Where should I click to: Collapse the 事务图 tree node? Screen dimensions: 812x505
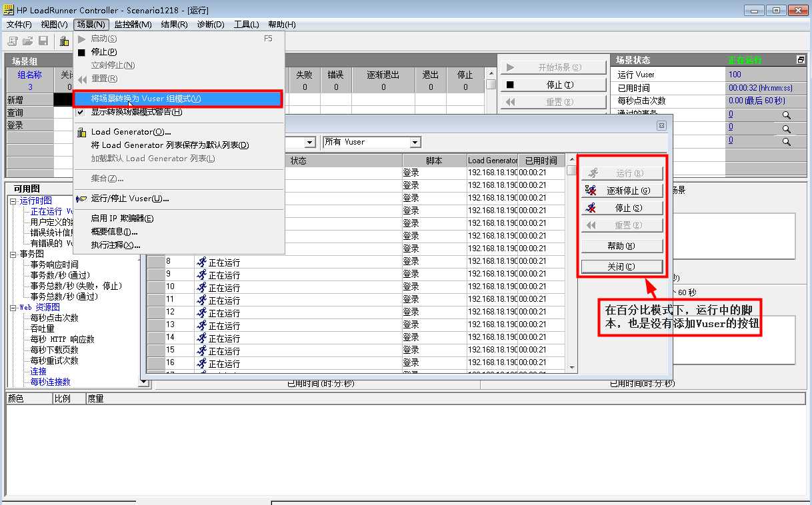13,254
